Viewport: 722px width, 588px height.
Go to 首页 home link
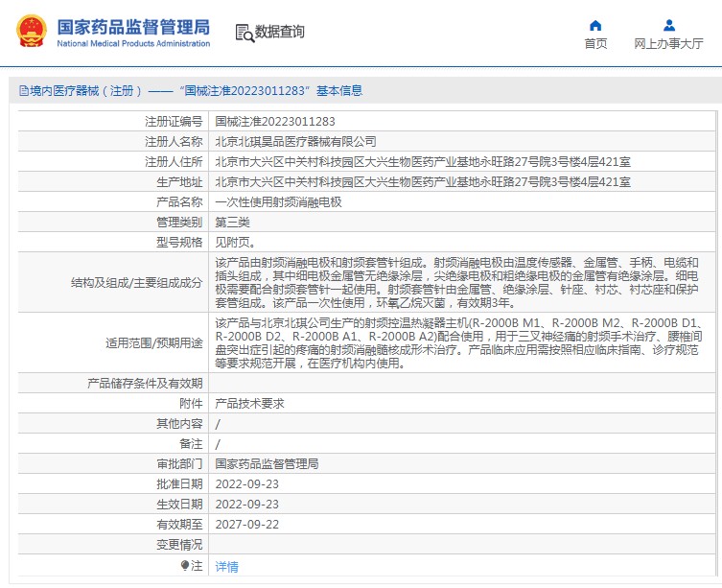(x=595, y=44)
